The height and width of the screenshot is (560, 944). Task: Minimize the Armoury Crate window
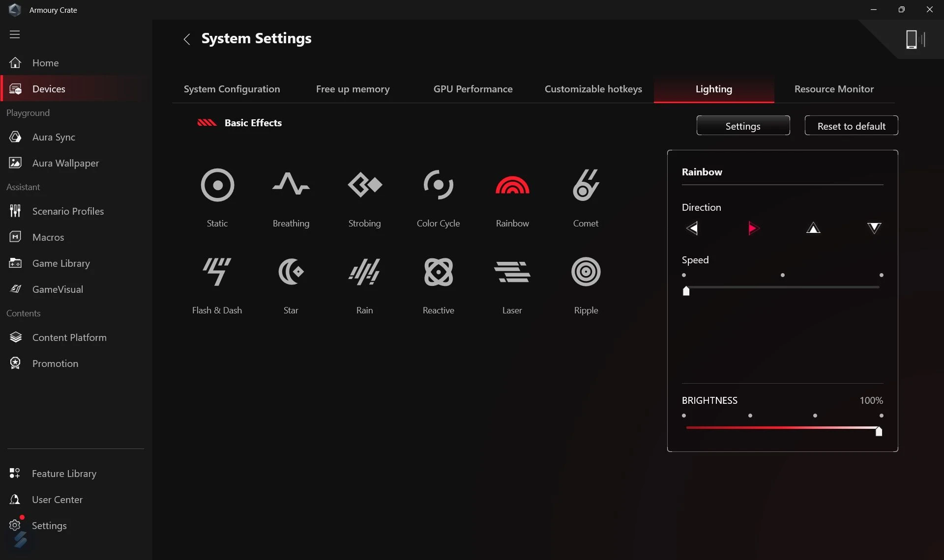point(874,10)
